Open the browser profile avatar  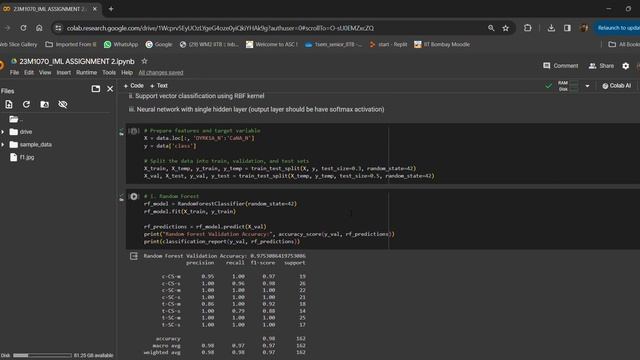tap(584, 28)
